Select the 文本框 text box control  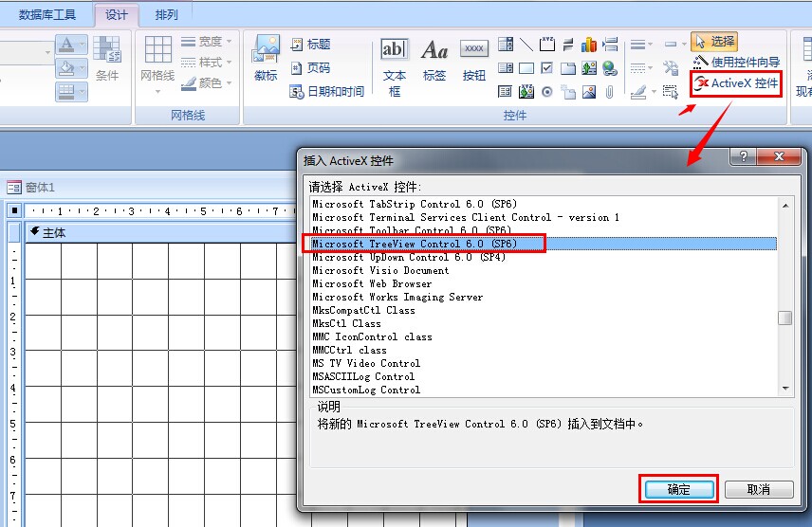click(395, 67)
